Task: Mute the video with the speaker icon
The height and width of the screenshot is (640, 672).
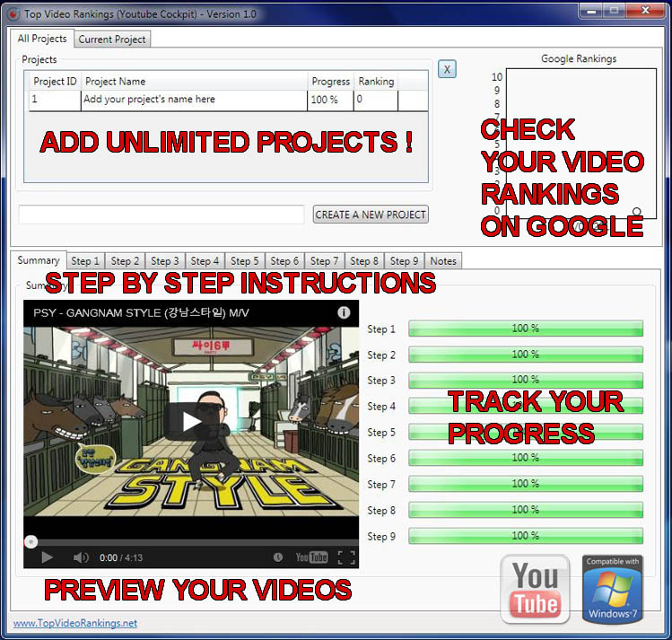Action: 81,557
